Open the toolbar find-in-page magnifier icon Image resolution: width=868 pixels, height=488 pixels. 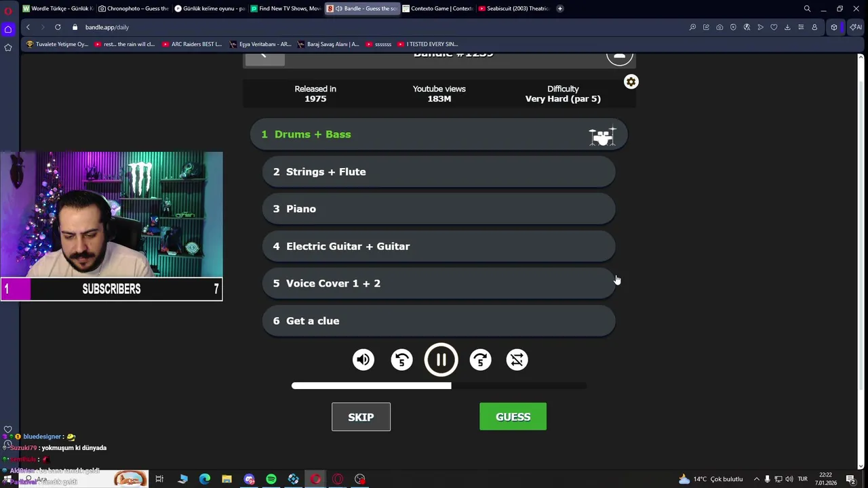[x=692, y=27]
